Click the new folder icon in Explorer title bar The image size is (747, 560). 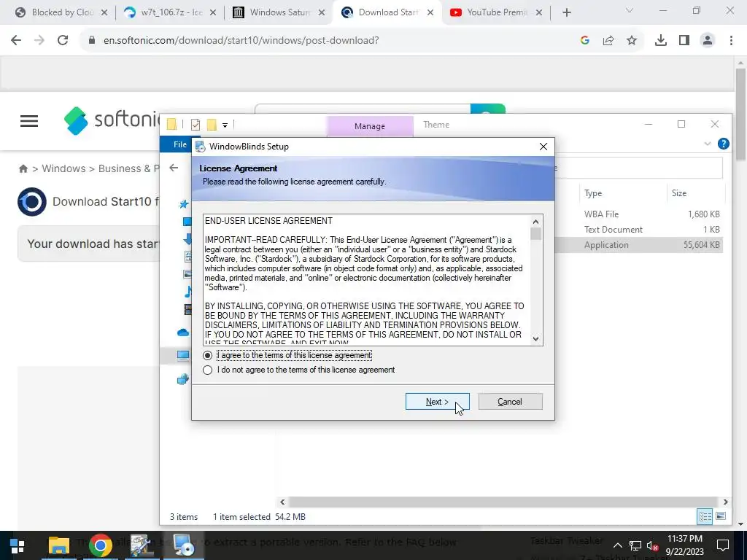pyautogui.click(x=212, y=125)
